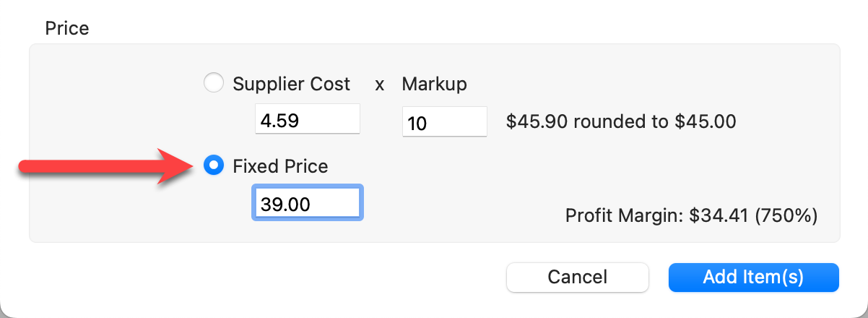
Task: Click the red arrow pointing at Fixed Price
Action: coord(108,167)
